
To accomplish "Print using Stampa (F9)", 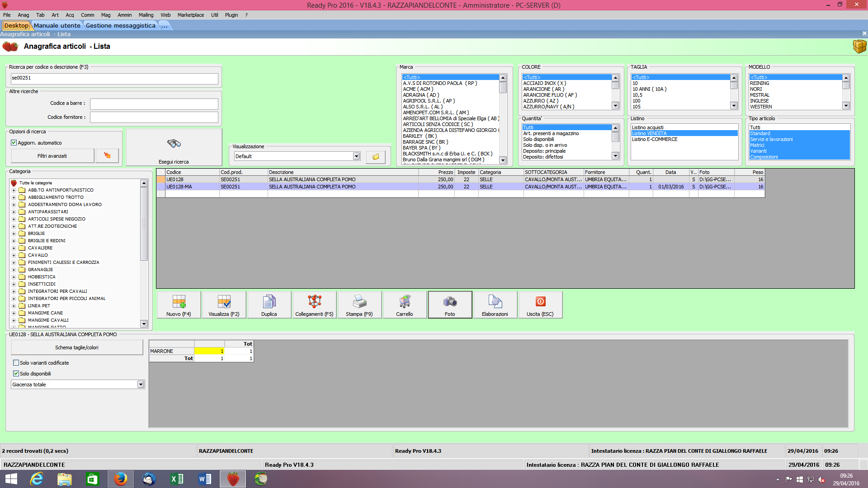I will (360, 305).
